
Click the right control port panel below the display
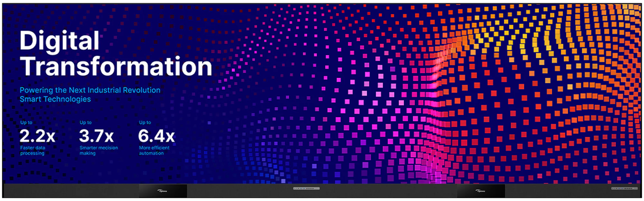coord(625,188)
